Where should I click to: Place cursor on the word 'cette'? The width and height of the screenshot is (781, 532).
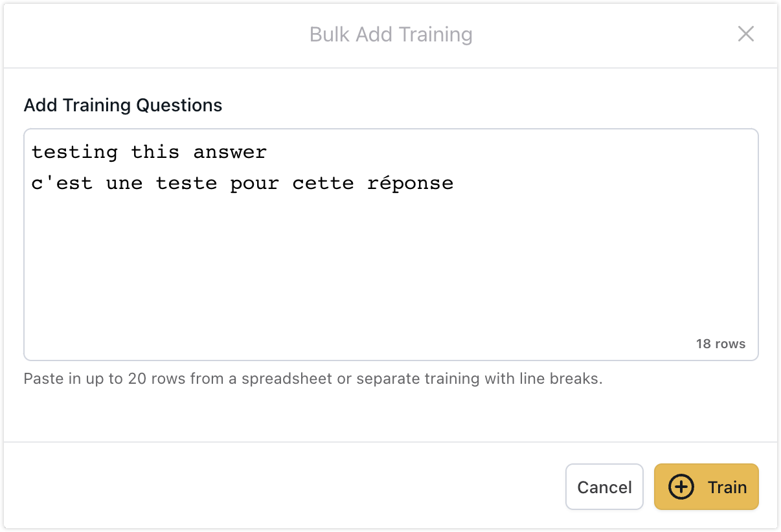pyautogui.click(x=323, y=184)
